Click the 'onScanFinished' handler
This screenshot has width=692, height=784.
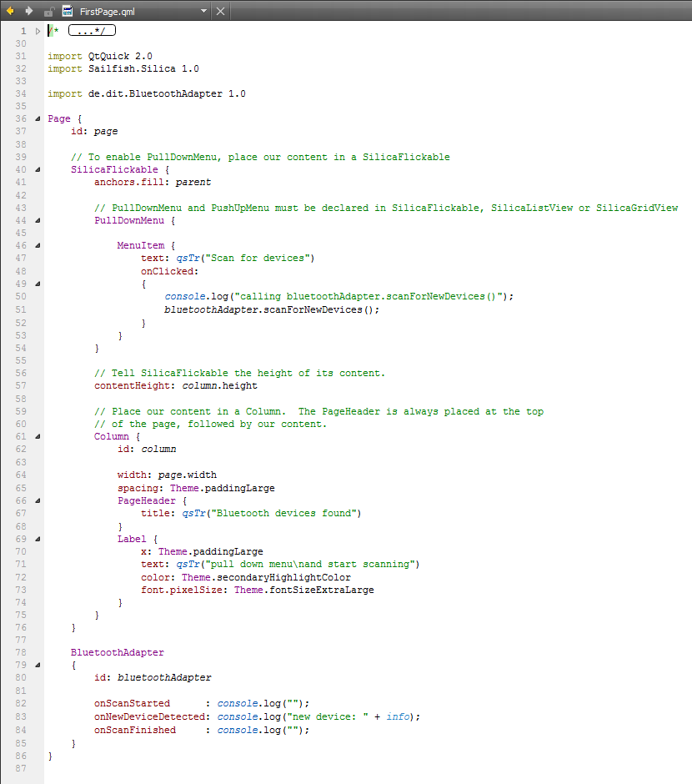tap(135, 730)
